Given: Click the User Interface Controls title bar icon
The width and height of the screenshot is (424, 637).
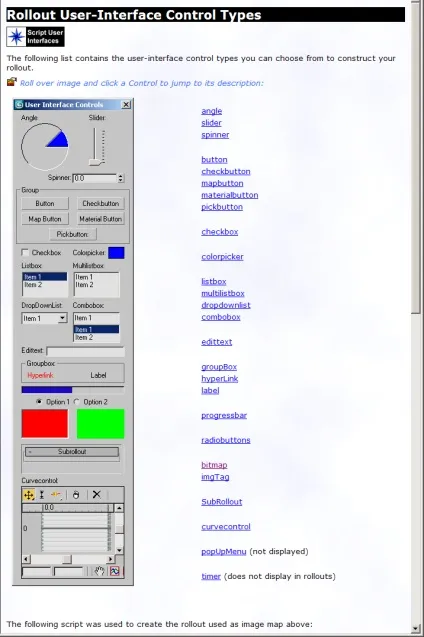Looking at the screenshot, I should (x=19, y=104).
